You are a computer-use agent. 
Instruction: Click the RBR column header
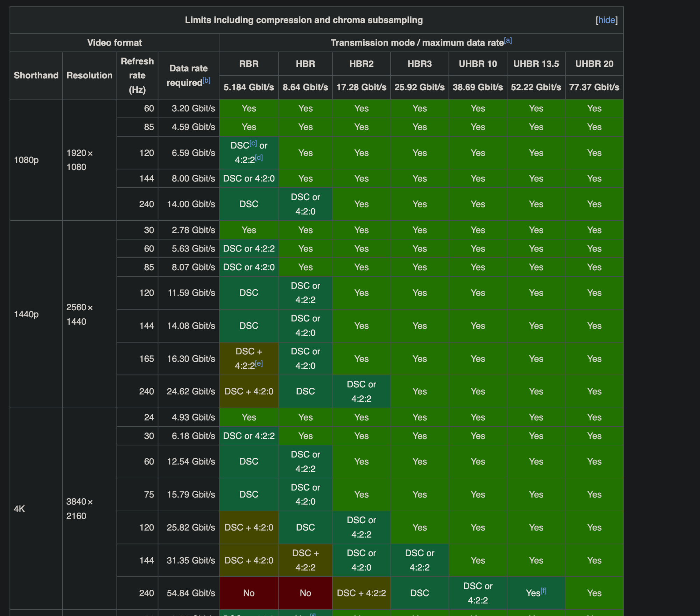click(249, 64)
